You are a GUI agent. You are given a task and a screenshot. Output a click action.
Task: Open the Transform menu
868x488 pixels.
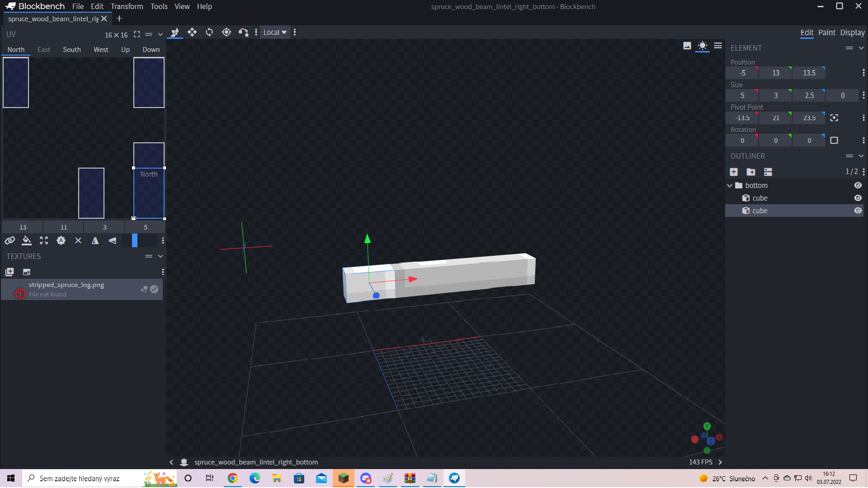[x=127, y=6]
